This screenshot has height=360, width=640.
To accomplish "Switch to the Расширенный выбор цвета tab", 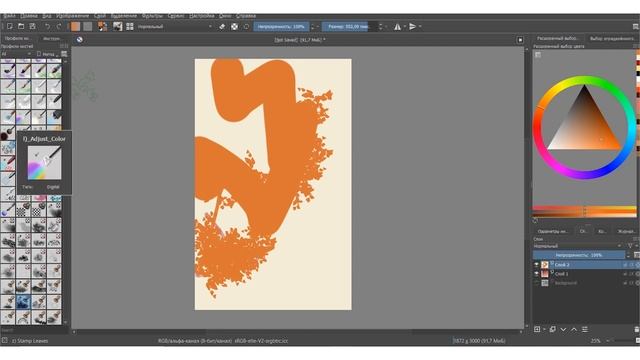I will click(558, 38).
